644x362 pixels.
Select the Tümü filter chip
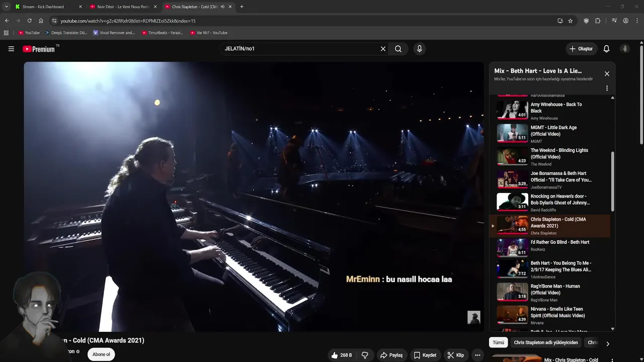(498, 342)
